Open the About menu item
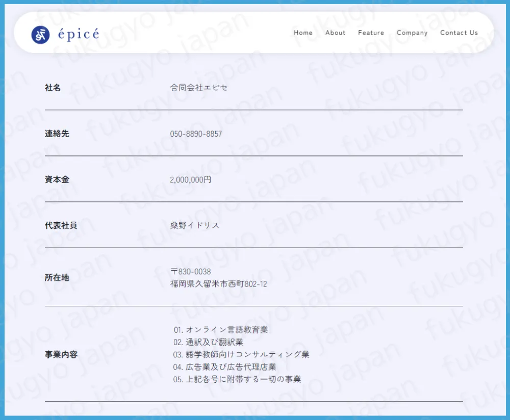The height and width of the screenshot is (420, 510). click(335, 33)
